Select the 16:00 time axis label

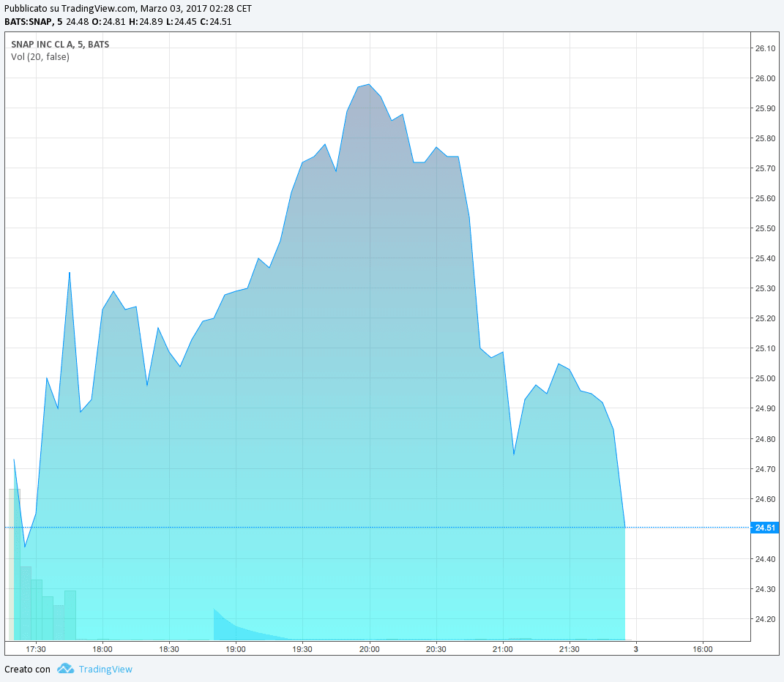pyautogui.click(x=702, y=649)
